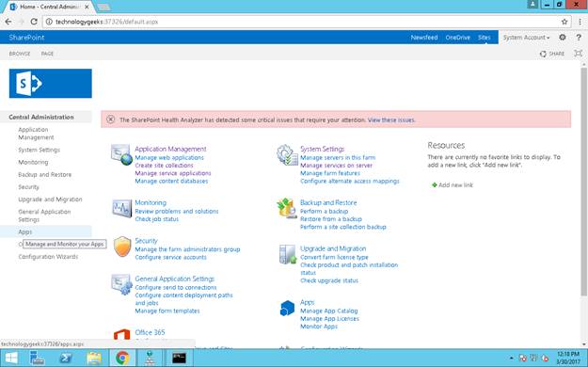Click the Security shield icon
The width and height of the screenshot is (588, 367).
[x=122, y=247]
